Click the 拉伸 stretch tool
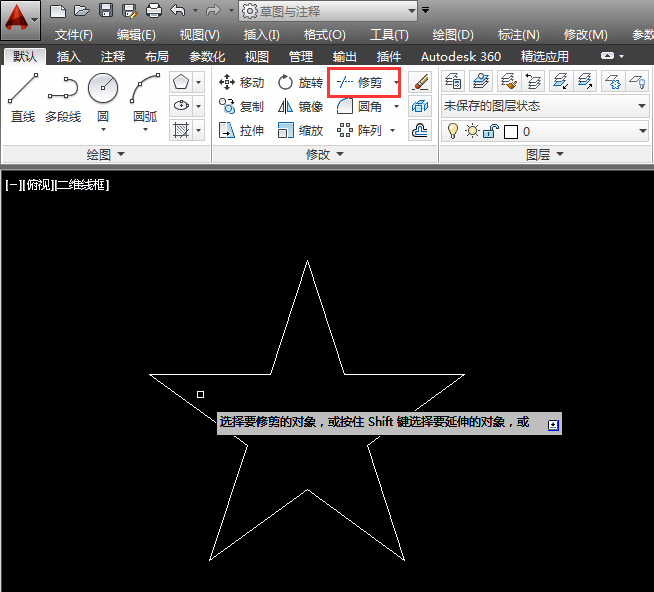This screenshot has width=654, height=592. [241, 131]
